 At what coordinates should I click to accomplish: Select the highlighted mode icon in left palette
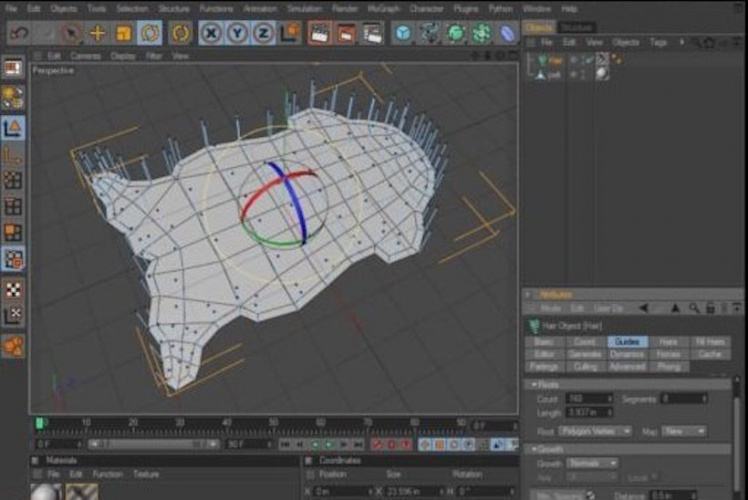pyautogui.click(x=13, y=259)
